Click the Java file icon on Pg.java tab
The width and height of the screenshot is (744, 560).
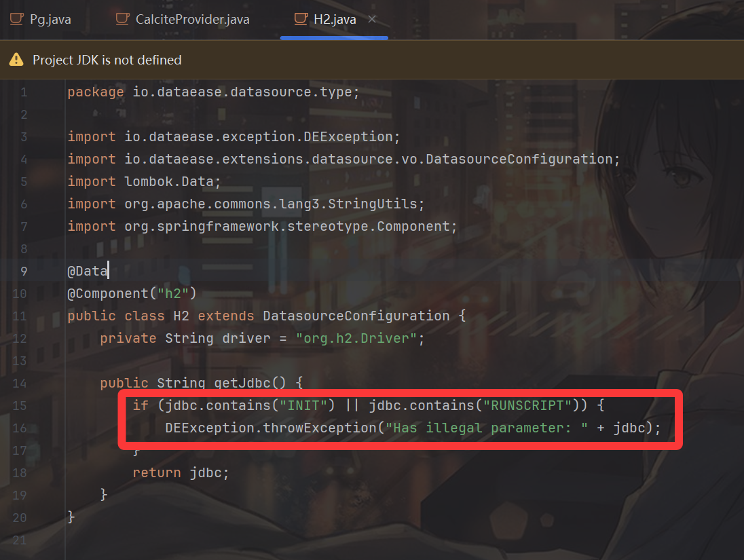(17, 19)
